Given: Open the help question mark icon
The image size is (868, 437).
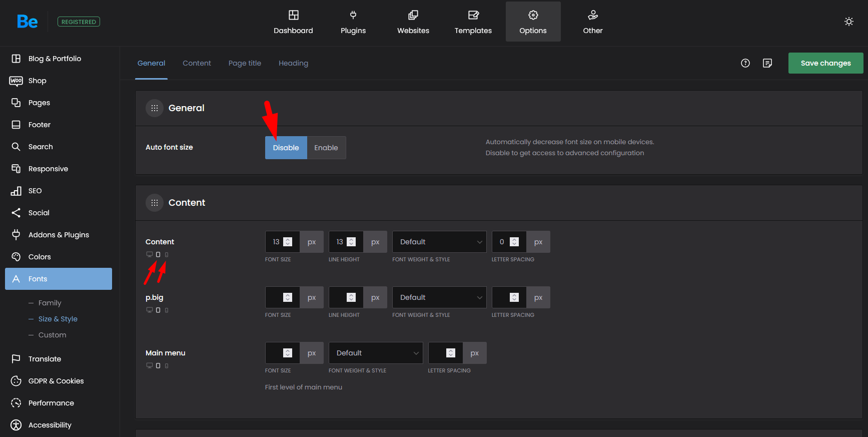Looking at the screenshot, I should pos(745,63).
